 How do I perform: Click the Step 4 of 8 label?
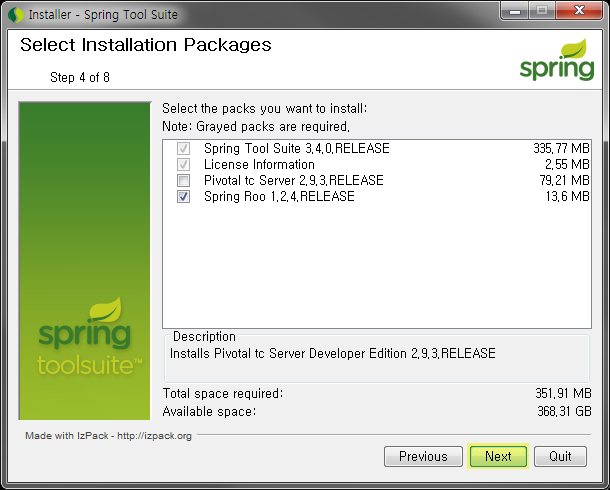[x=80, y=77]
